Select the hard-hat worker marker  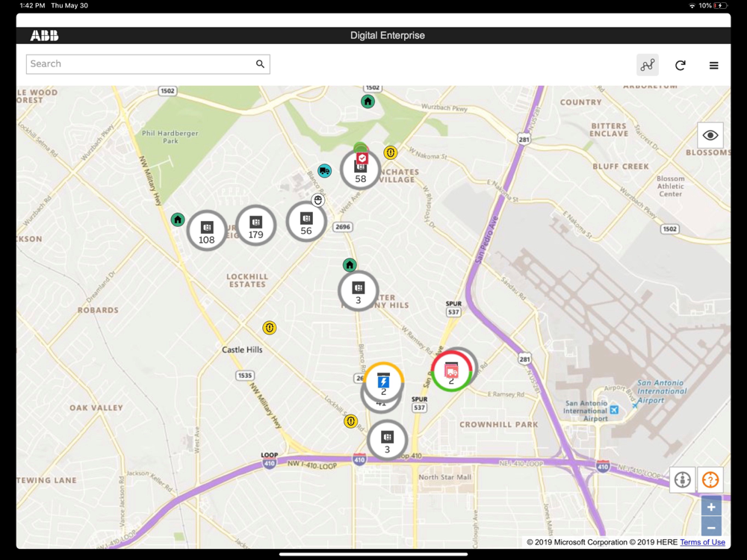coord(317,200)
